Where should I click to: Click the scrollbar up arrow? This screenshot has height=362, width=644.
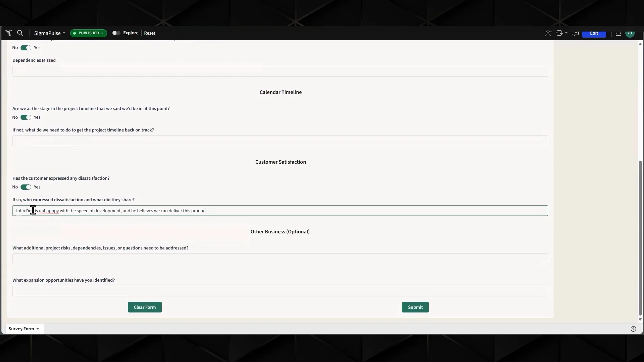[640, 44]
